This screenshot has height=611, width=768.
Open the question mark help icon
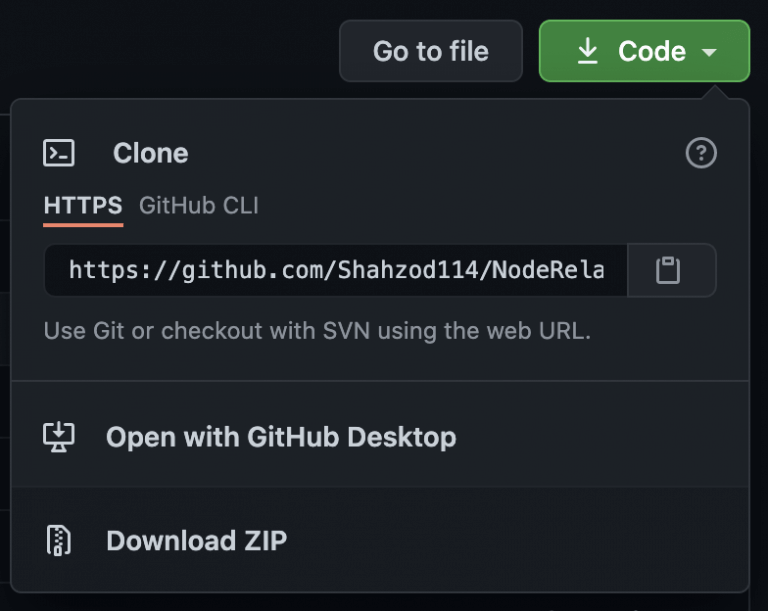pyautogui.click(x=701, y=153)
